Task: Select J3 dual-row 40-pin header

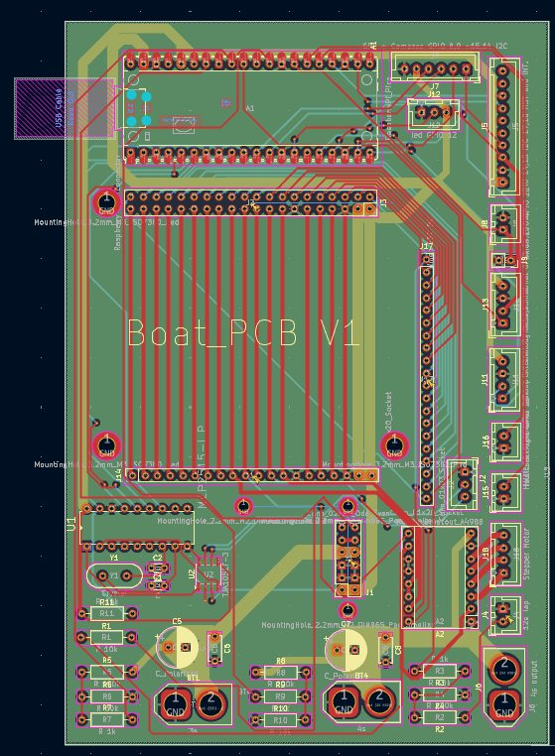Action: coord(250,203)
